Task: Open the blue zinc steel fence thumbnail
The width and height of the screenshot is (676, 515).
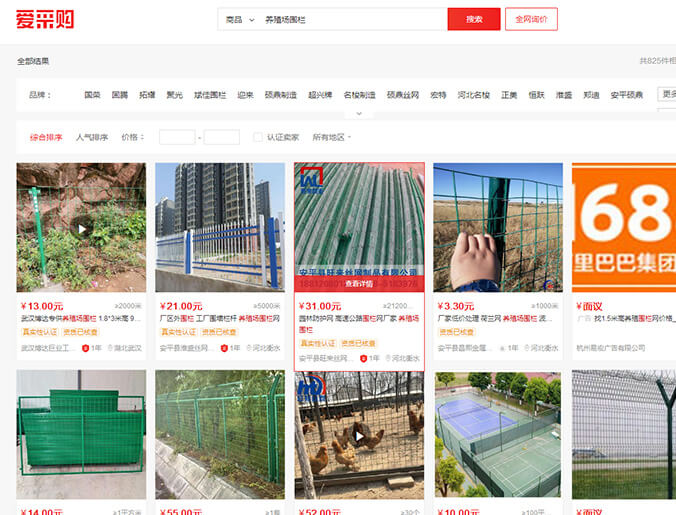Action: [x=220, y=227]
